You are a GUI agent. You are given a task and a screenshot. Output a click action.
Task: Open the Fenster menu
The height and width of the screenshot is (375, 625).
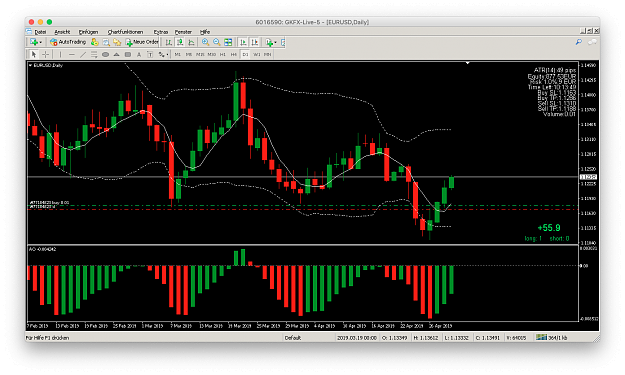(x=183, y=32)
